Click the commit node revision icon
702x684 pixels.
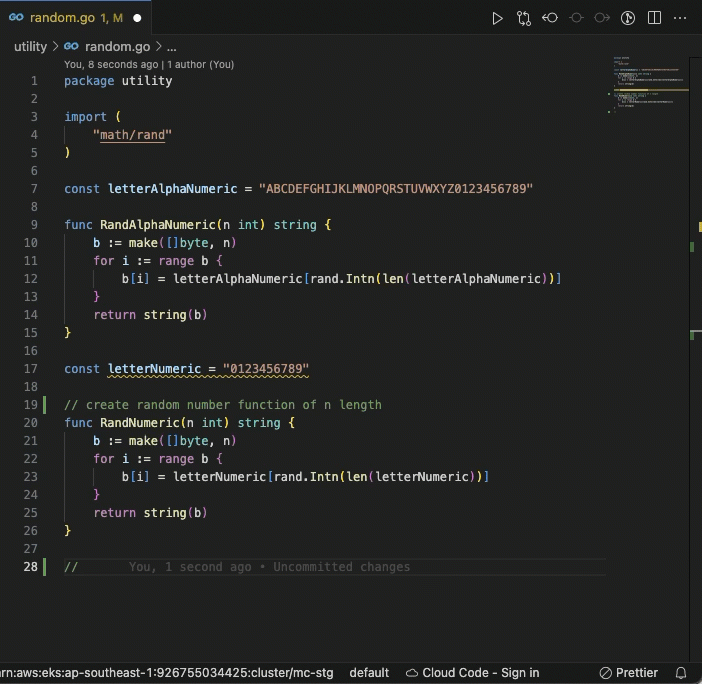(576, 18)
